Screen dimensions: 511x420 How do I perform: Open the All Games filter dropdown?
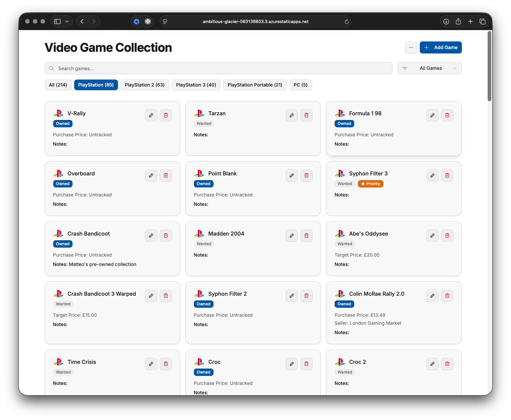pyautogui.click(x=429, y=68)
